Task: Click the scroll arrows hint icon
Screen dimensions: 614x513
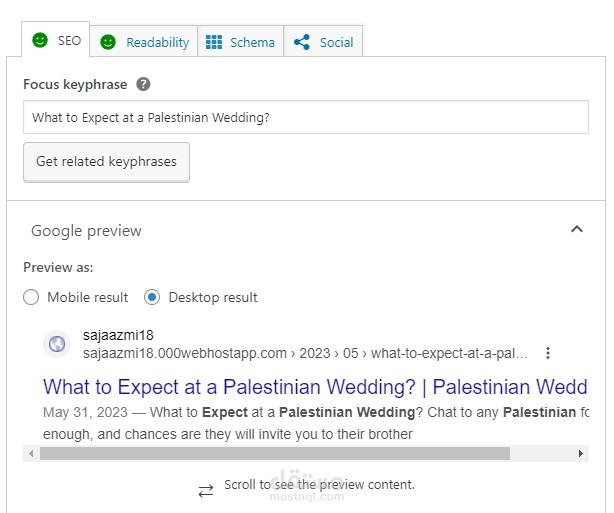Action: [x=206, y=490]
